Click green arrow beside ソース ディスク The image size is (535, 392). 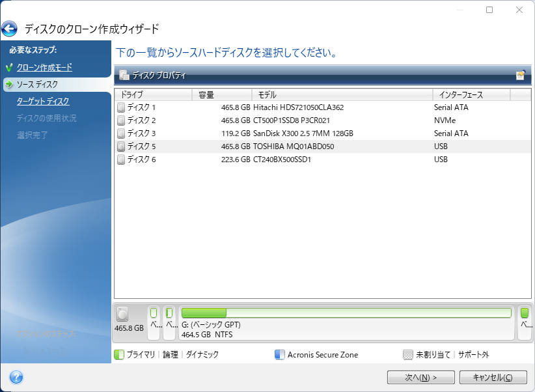tap(10, 84)
